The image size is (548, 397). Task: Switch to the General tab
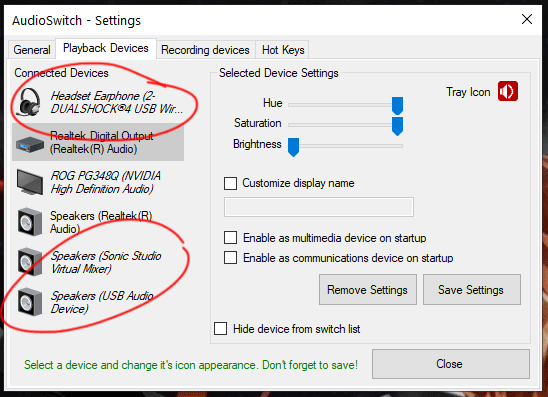32,50
